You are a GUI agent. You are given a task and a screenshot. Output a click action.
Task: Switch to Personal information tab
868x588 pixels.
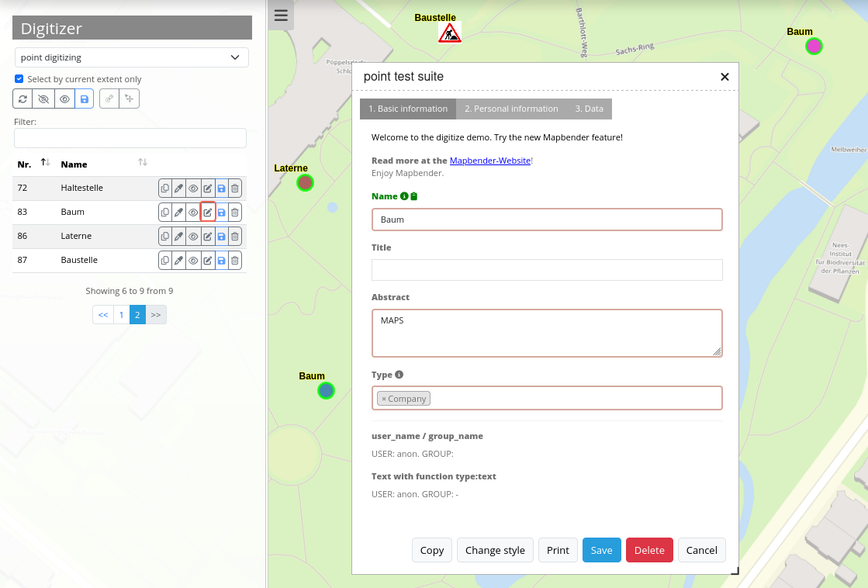pyautogui.click(x=510, y=109)
